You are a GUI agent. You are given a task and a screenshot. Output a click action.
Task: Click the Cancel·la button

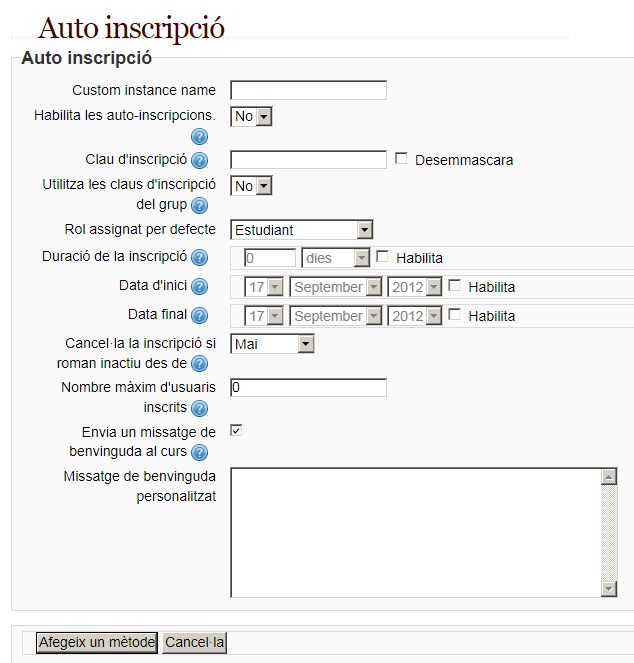(x=195, y=643)
